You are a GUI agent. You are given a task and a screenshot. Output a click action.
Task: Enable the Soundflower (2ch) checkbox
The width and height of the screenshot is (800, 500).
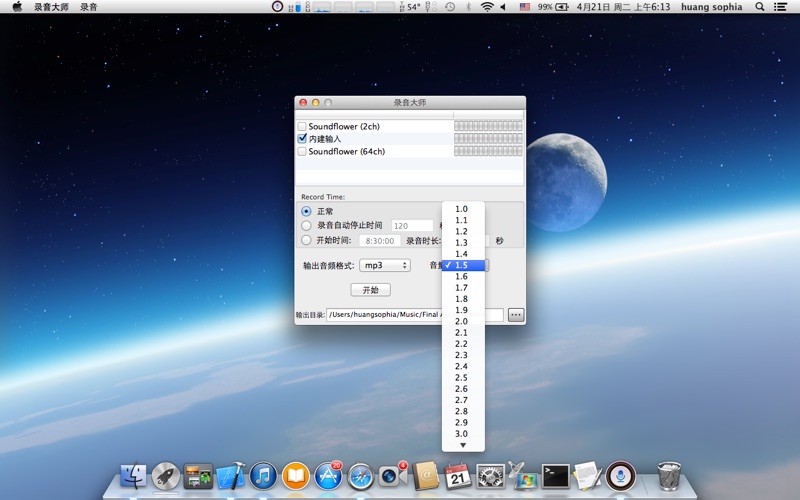coord(302,127)
